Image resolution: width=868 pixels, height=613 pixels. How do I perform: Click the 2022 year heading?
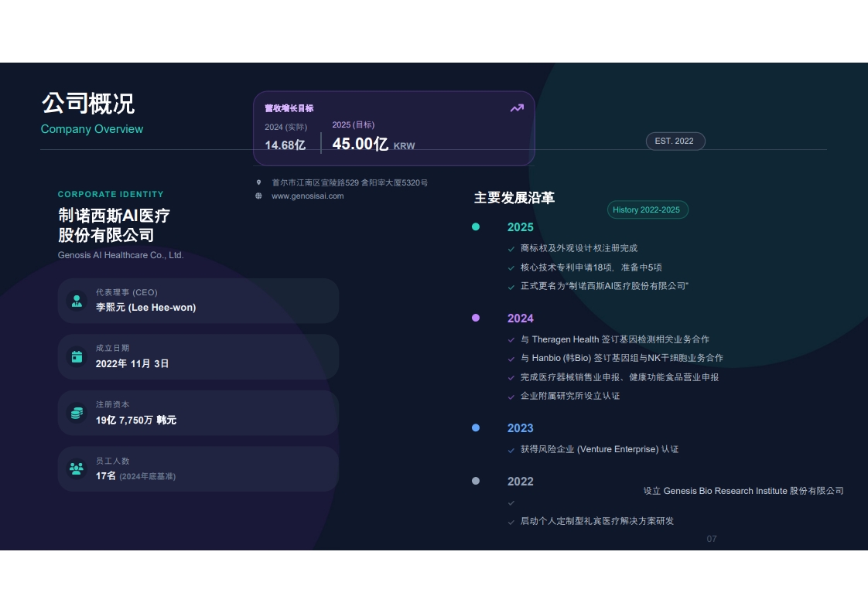[x=521, y=482]
